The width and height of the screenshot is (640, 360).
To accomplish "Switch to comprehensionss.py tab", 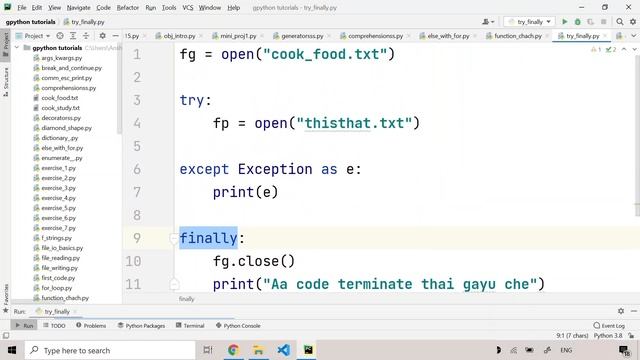I will [x=375, y=36].
